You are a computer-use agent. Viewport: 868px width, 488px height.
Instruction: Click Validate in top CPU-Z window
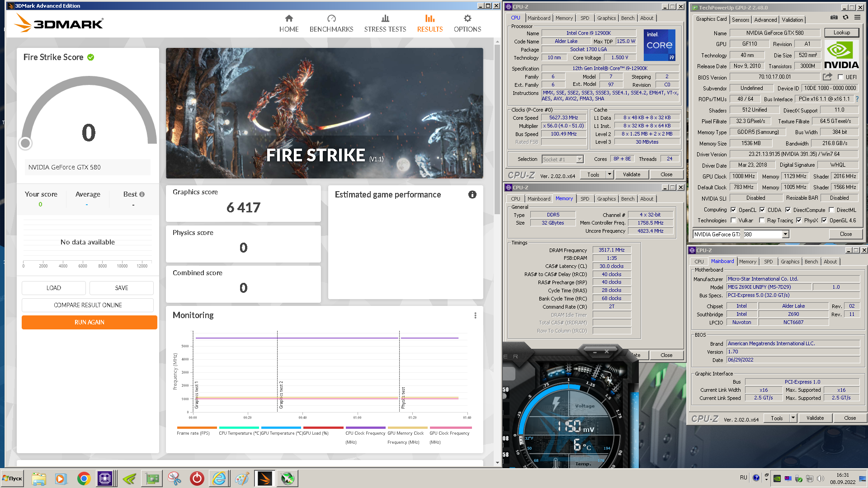[x=632, y=174]
